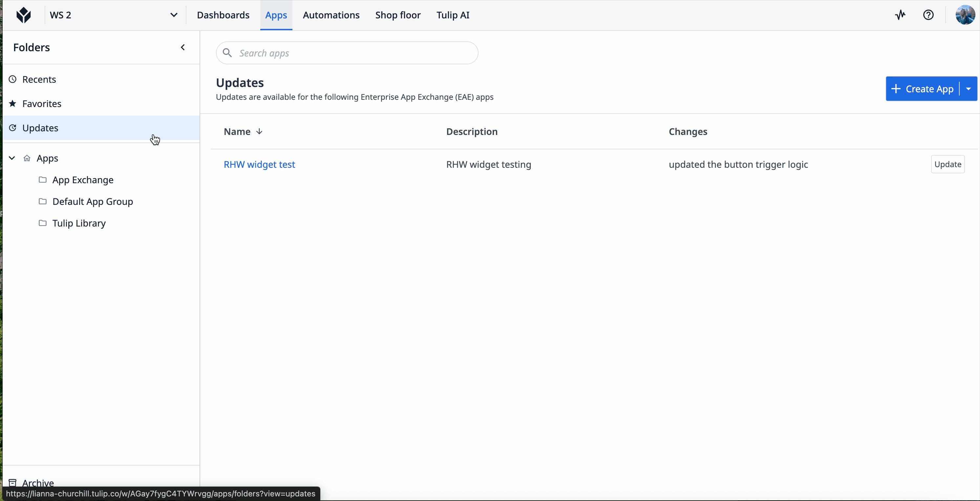Click the search magnifier icon
980x501 pixels.
click(227, 53)
